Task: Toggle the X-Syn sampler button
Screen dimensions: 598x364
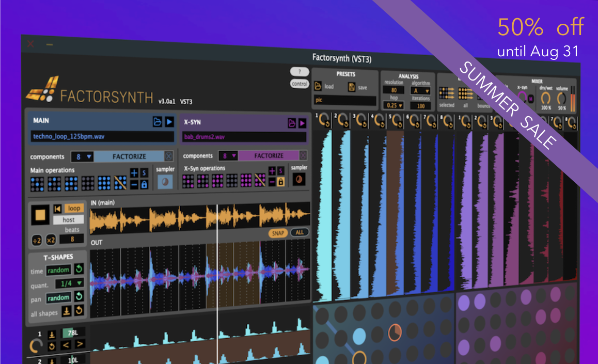Action: click(x=299, y=179)
